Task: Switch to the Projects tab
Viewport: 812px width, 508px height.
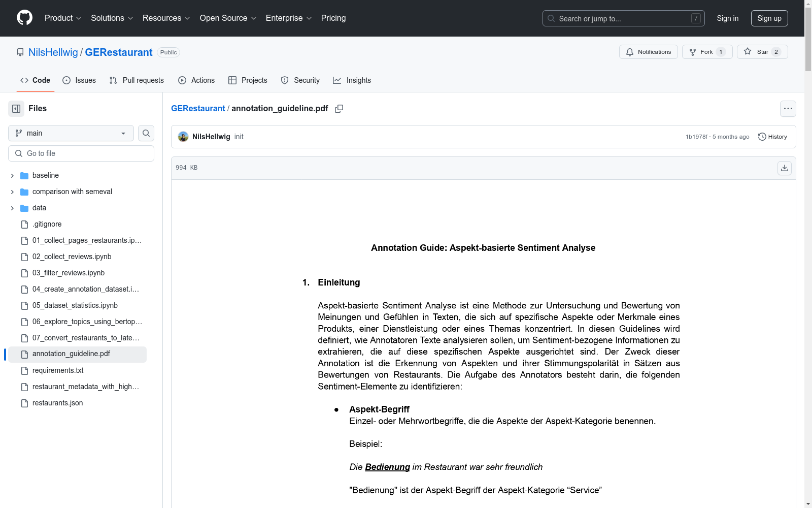Action: [248, 80]
